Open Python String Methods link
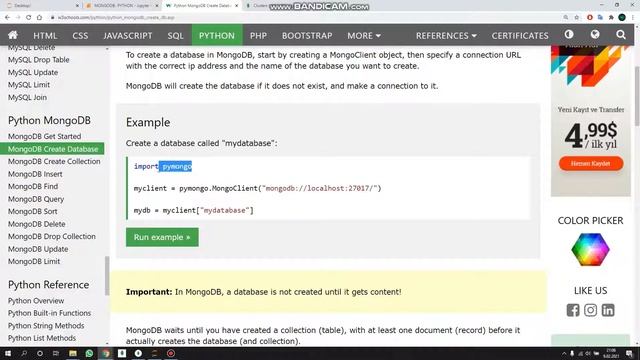The image size is (640, 360). point(46,326)
